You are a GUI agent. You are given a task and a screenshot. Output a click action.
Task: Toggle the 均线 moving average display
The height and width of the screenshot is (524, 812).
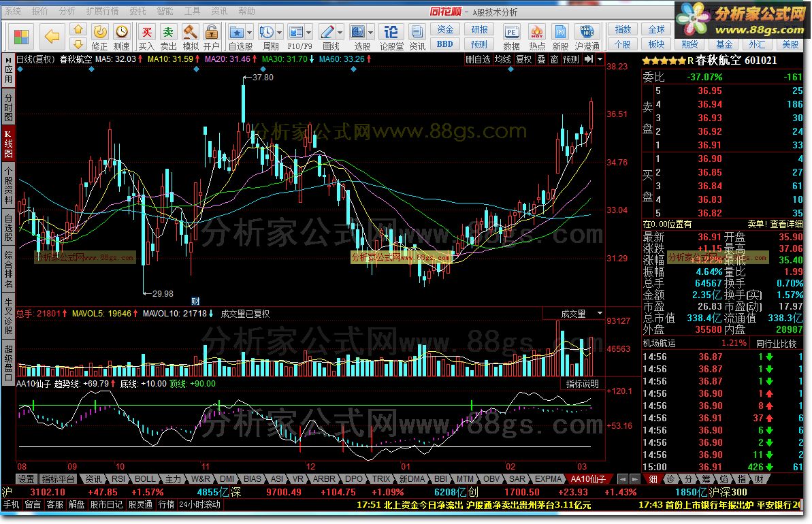pyautogui.click(x=502, y=60)
